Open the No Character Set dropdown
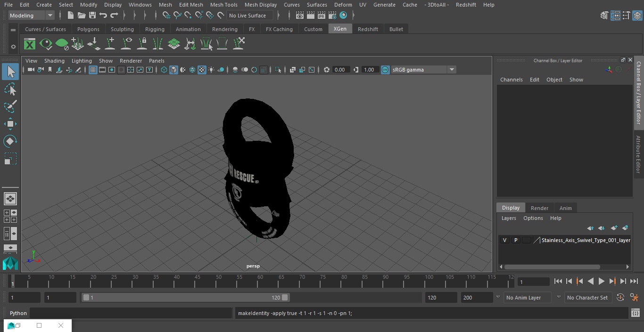Viewport: 644px width, 332px height. (587, 298)
